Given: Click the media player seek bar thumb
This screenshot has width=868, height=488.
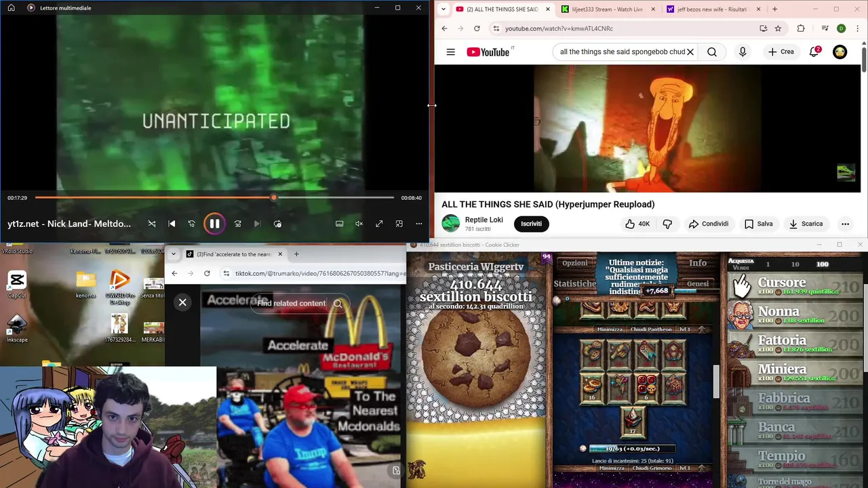Looking at the screenshot, I should coord(273,198).
